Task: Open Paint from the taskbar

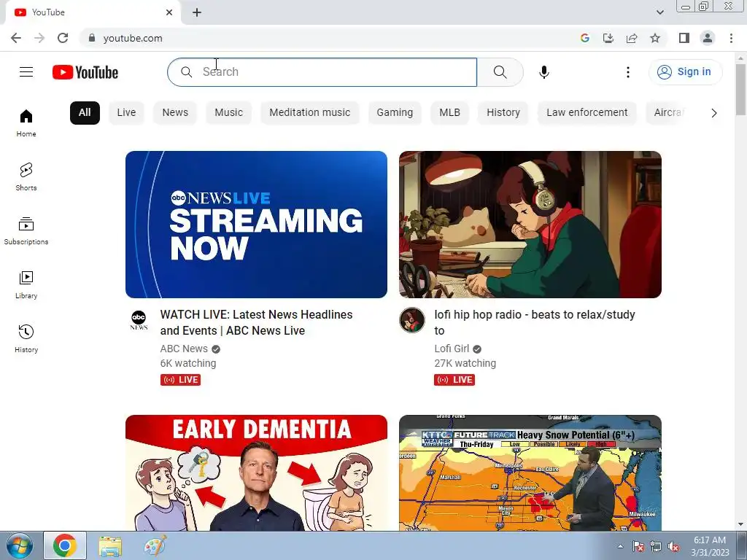Action: 155,546
